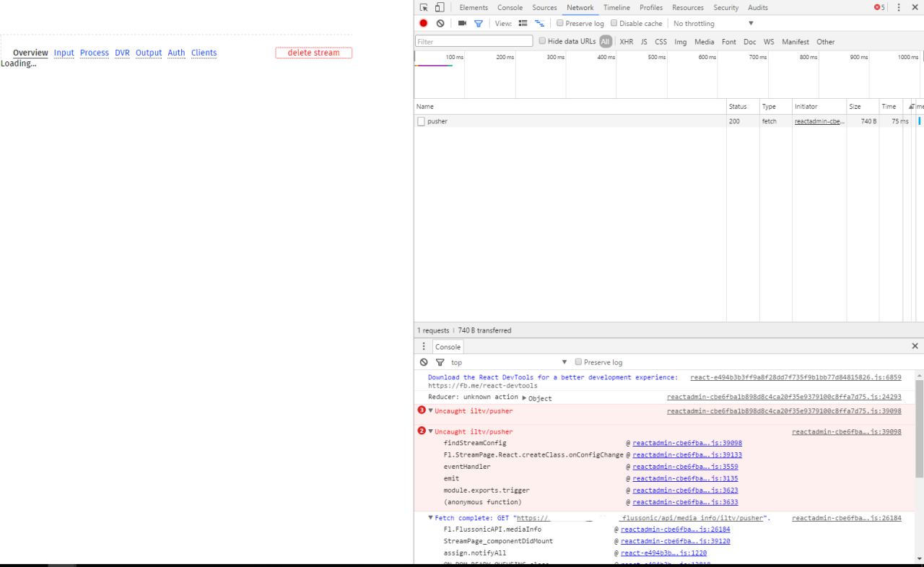Toggle the device mode icon
The height and width of the screenshot is (567, 924).
click(x=439, y=7)
